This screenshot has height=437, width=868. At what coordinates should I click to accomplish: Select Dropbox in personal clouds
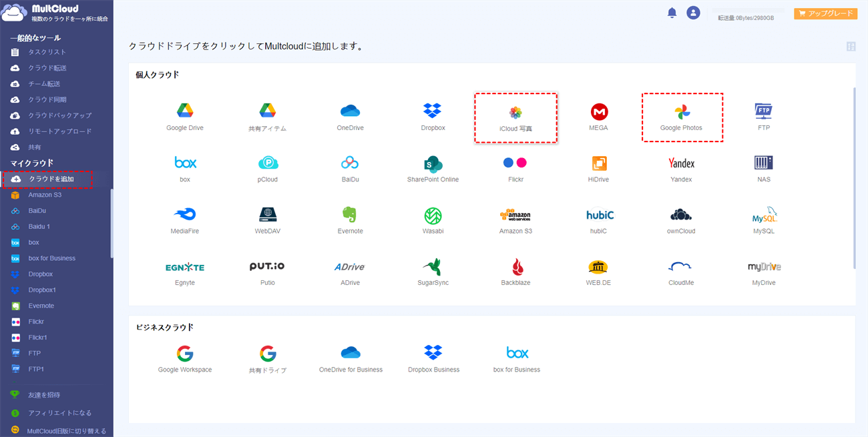(433, 117)
